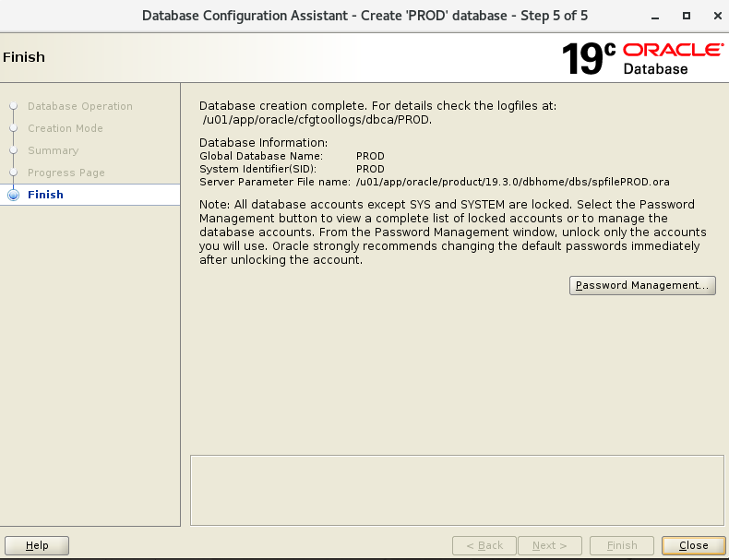Close the window with the title bar X
Screen dimensions: 729x560
click(x=717, y=16)
